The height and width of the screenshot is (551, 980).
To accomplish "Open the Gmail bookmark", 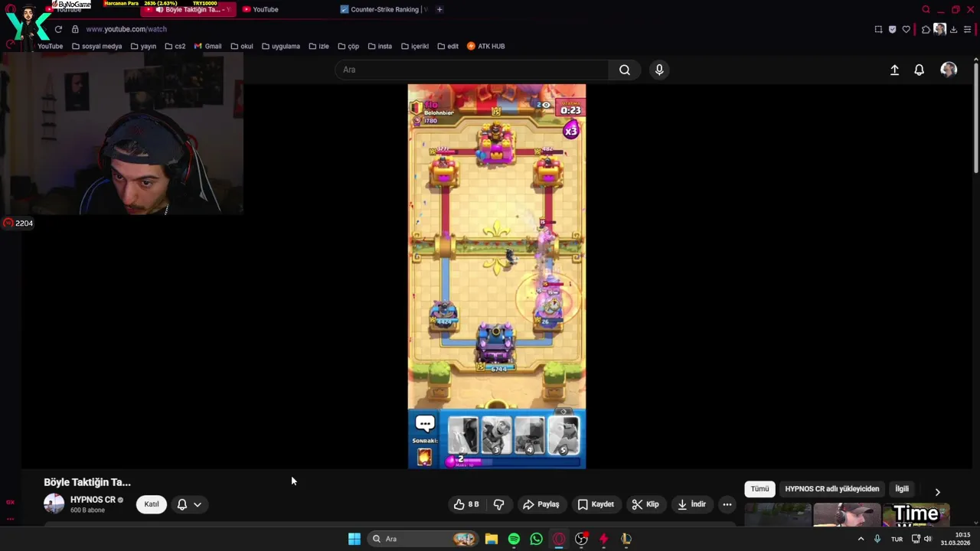I will coord(207,46).
